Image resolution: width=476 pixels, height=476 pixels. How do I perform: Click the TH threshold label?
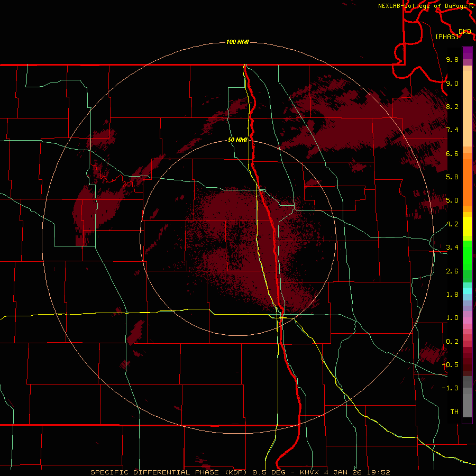(x=454, y=412)
